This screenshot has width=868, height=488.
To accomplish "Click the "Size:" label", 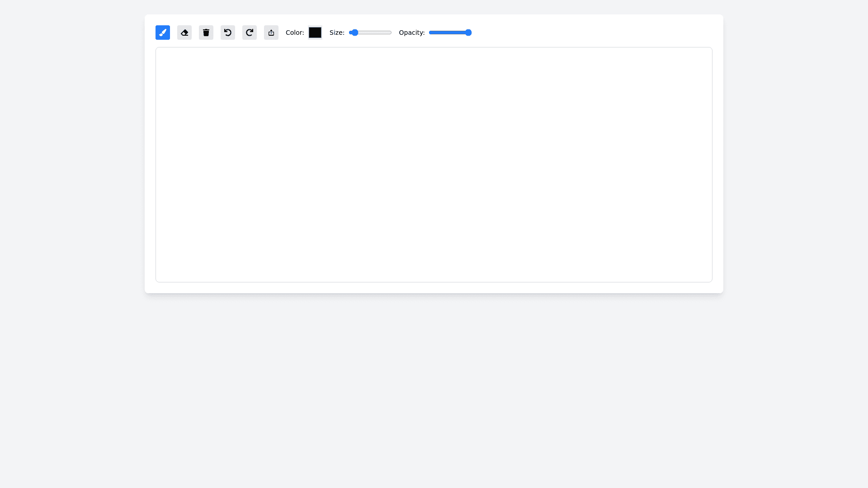I will pos(337,33).
